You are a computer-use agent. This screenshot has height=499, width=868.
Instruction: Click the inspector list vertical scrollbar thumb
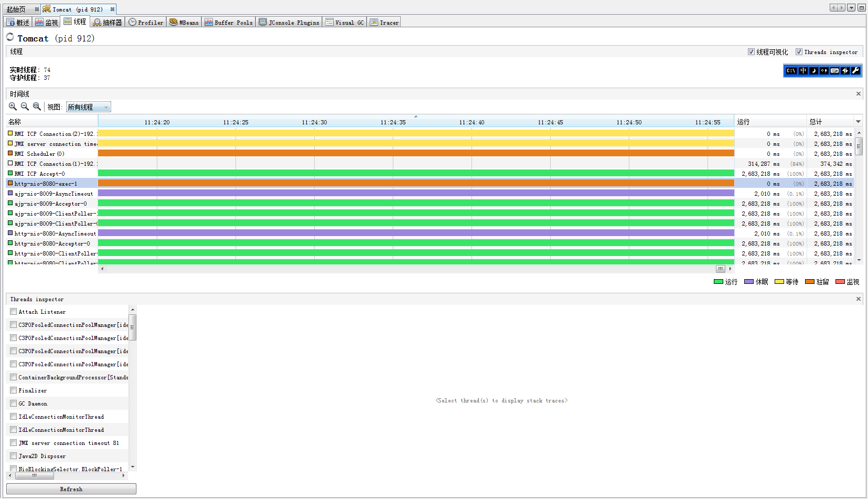coord(133,327)
